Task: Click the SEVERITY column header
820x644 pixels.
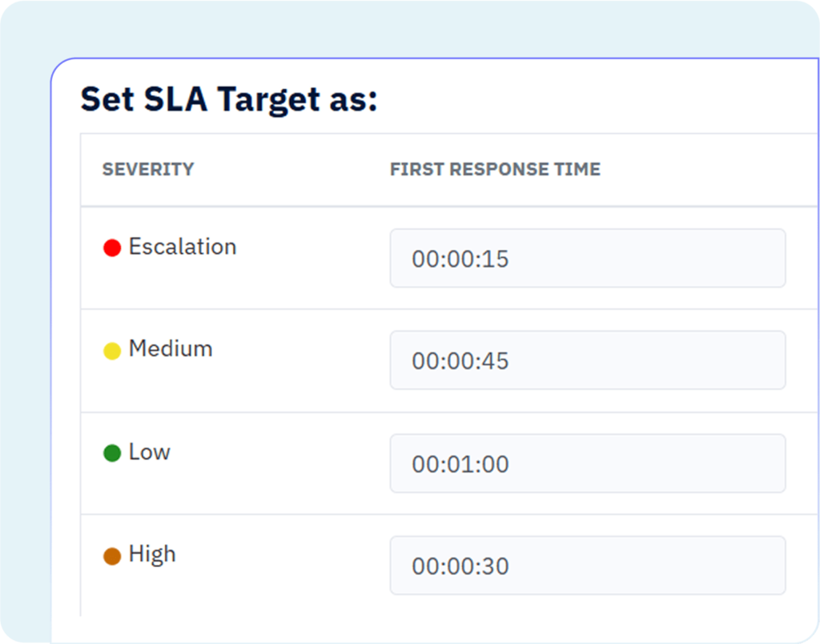Action: [x=148, y=170]
